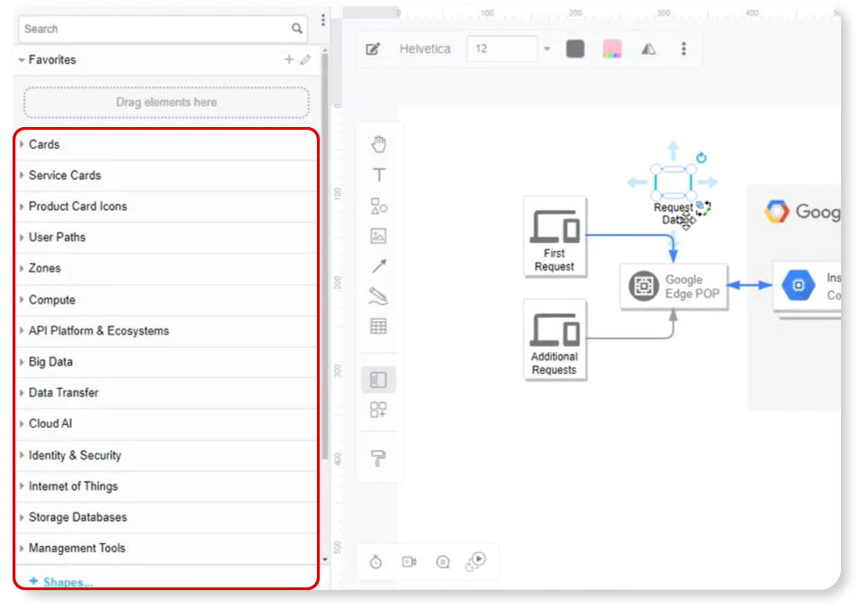
Task: Open the Shapes tool
Action: [x=378, y=205]
